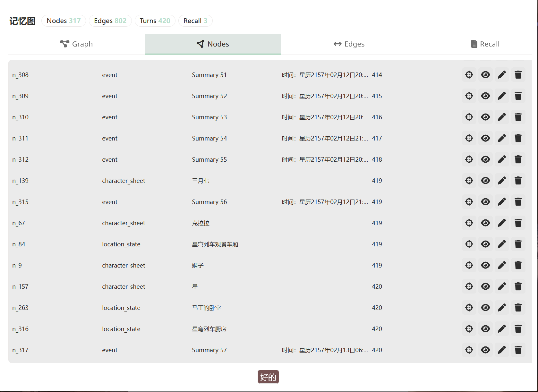Show or hide the 三月七 node
538x392 pixels.
[485, 181]
